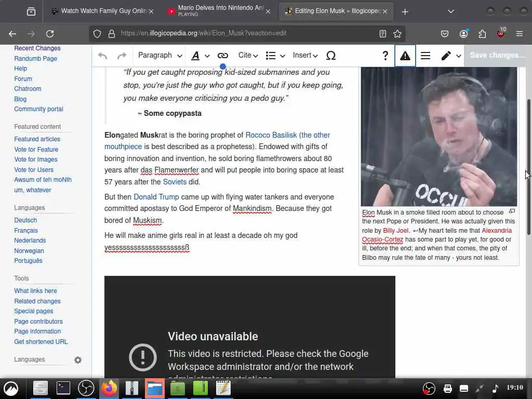Close the Family Guy tab
The width and height of the screenshot is (532, 399).
pos(151,11)
